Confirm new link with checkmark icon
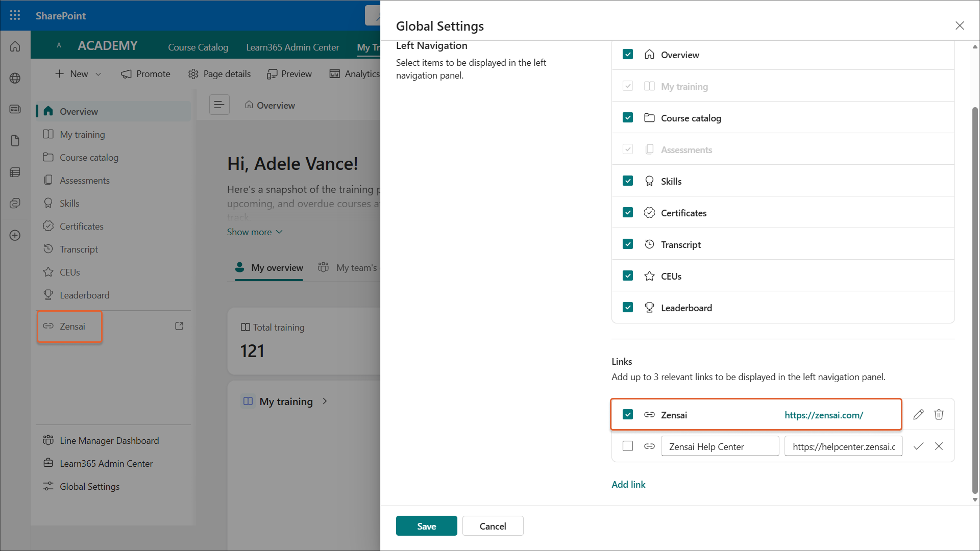The height and width of the screenshot is (551, 980). pyautogui.click(x=918, y=446)
